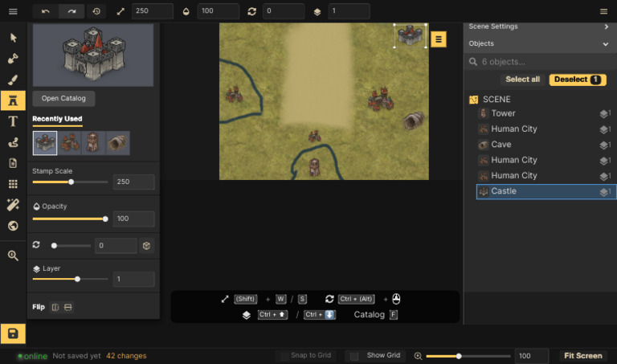The image size is (617, 364).
Task: Click the Opacity value field in left panel
Action: 134,219
